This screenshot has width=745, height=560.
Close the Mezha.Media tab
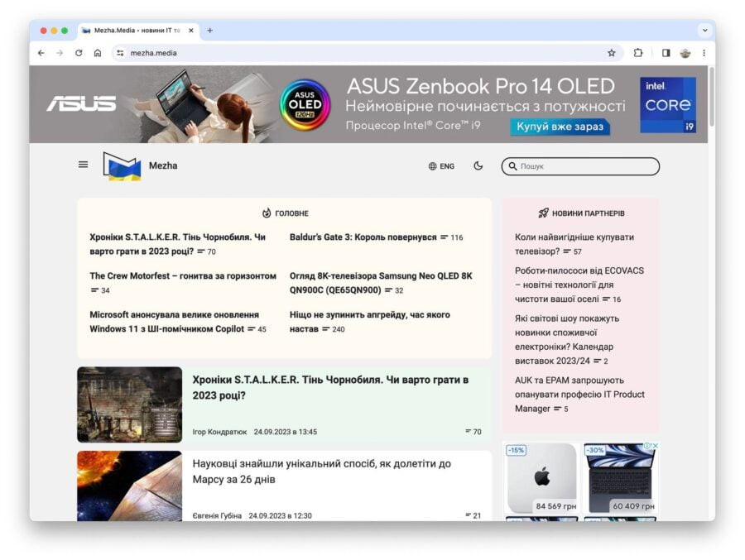191,31
